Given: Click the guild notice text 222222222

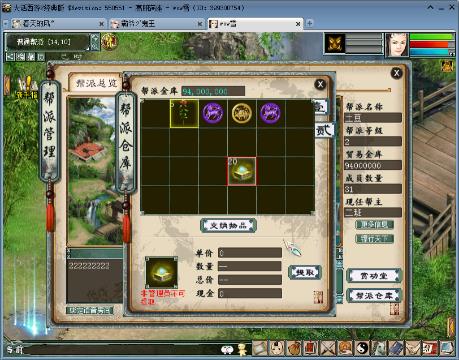Looking at the screenshot, I should [x=89, y=266].
